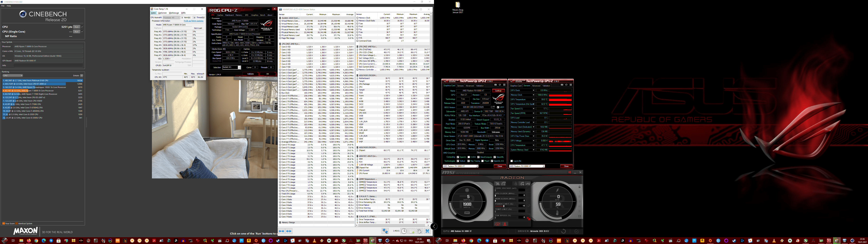This screenshot has height=244, width=868.
Task: Open the GPU Temperature sensor dropdown
Action: [533, 99]
